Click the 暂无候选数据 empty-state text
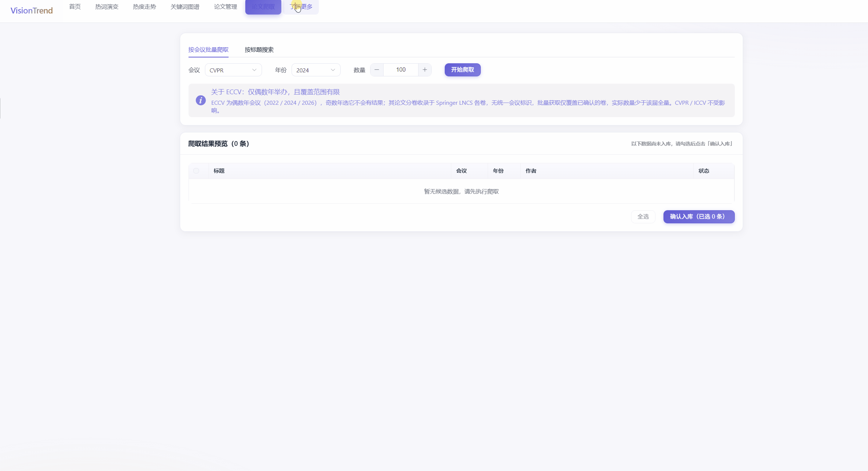This screenshot has height=471, width=868. 461,192
